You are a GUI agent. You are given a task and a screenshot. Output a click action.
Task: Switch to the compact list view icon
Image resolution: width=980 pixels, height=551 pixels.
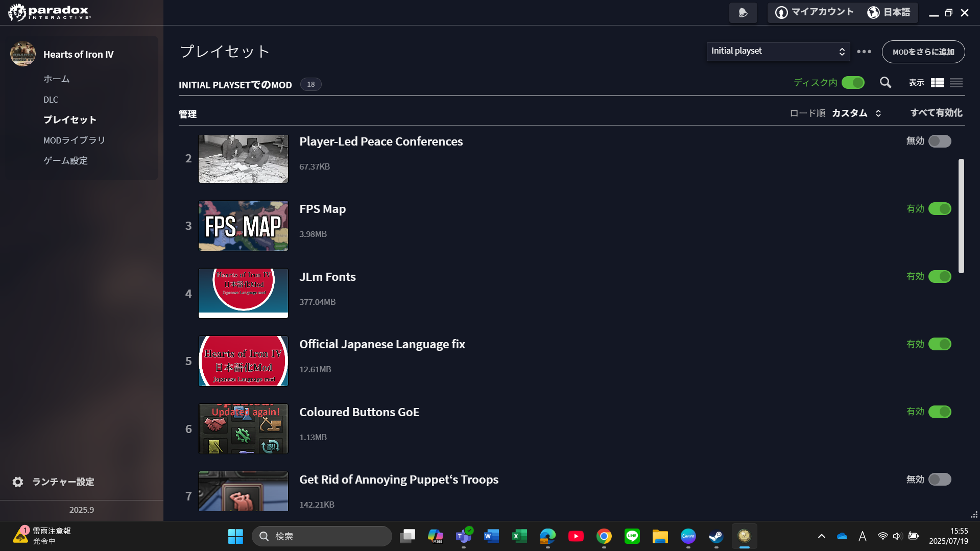click(x=957, y=83)
